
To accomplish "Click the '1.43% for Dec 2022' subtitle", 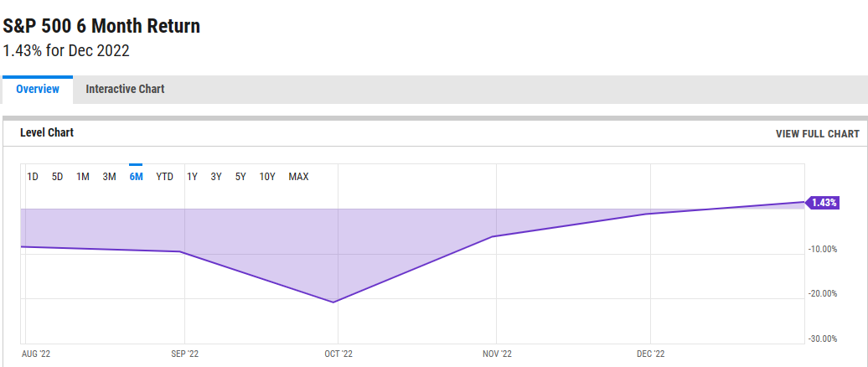I will point(66,51).
